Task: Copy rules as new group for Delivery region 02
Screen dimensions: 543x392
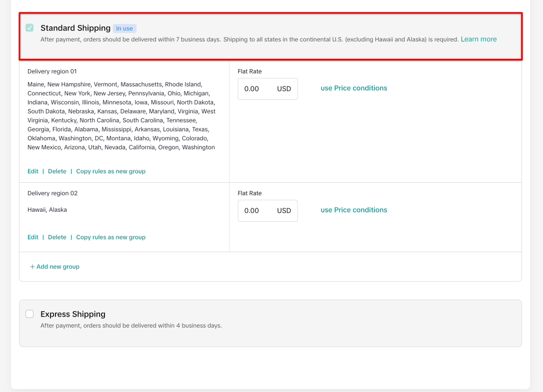Action: 110,237
